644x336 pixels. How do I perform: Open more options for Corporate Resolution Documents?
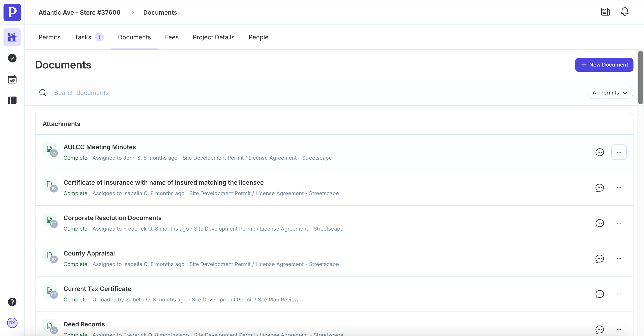point(619,223)
